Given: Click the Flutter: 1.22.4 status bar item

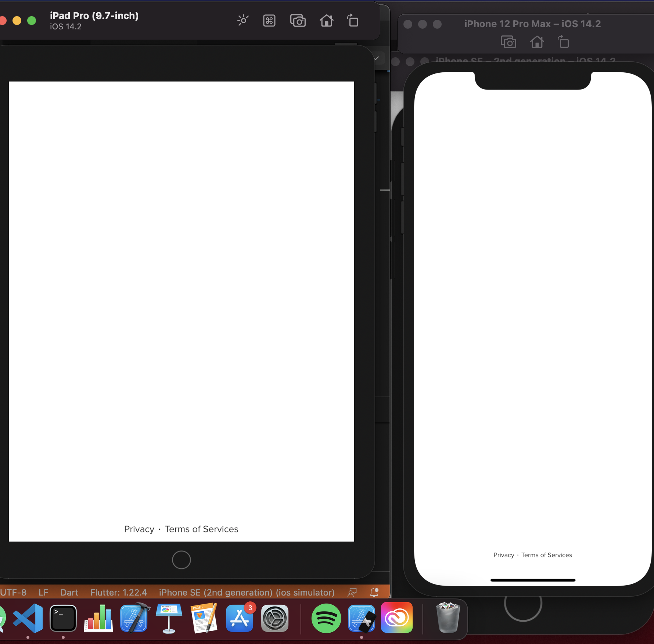Looking at the screenshot, I should coord(118,592).
